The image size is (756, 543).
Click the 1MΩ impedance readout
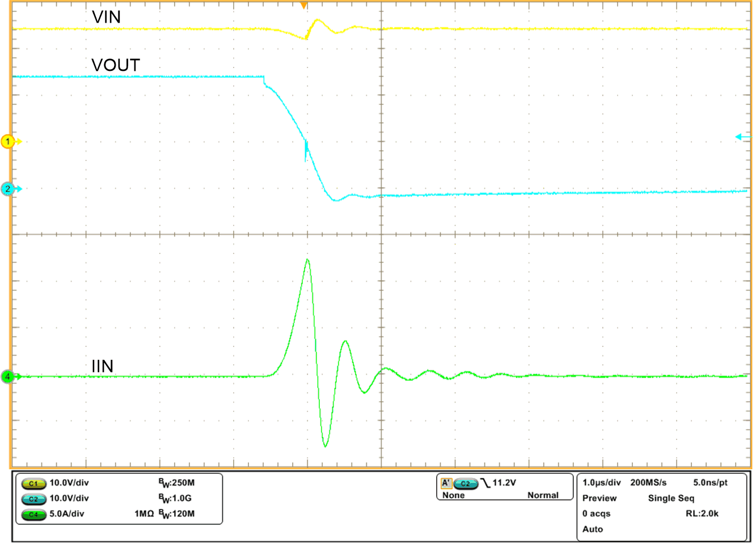click(144, 514)
